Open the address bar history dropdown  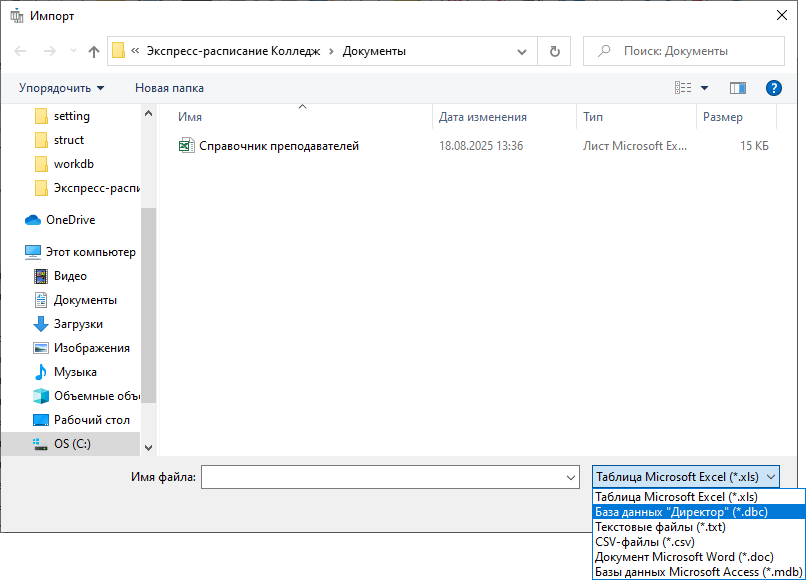pos(522,51)
